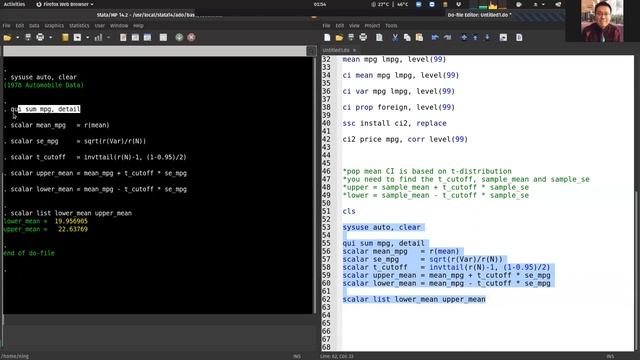Open the Variables Manager icon
This screenshot has width=640, height=360.
(163, 38)
